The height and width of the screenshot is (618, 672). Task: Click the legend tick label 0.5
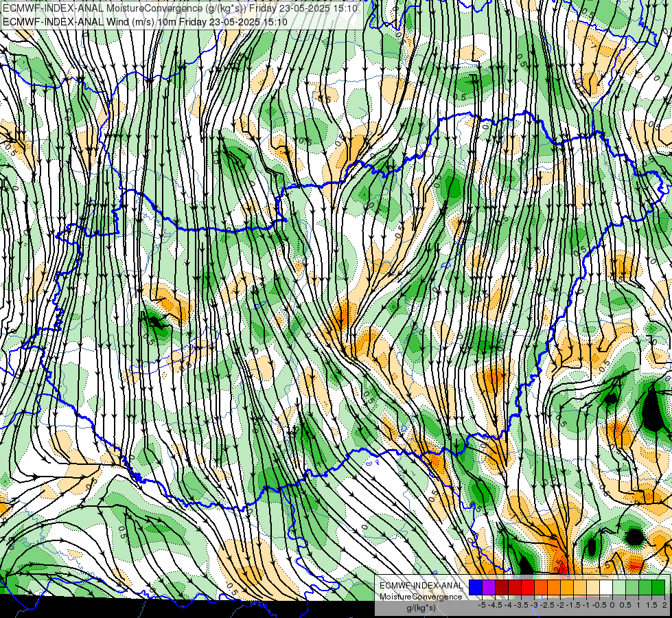point(625,605)
